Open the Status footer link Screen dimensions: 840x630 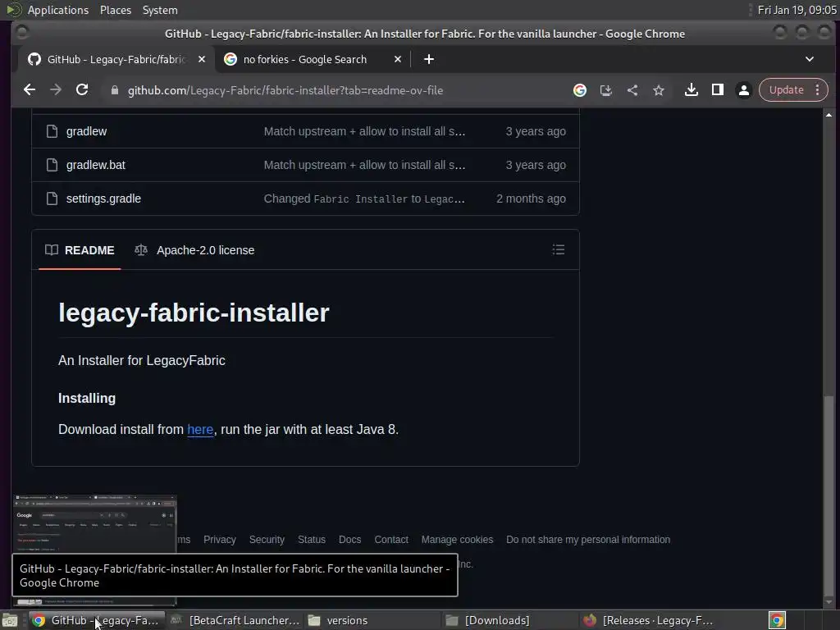point(311,540)
